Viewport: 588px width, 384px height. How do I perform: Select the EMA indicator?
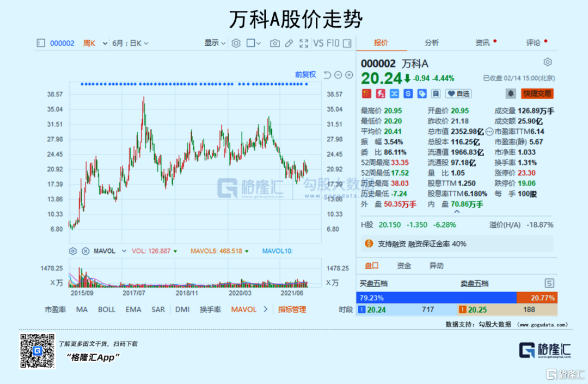point(133,310)
